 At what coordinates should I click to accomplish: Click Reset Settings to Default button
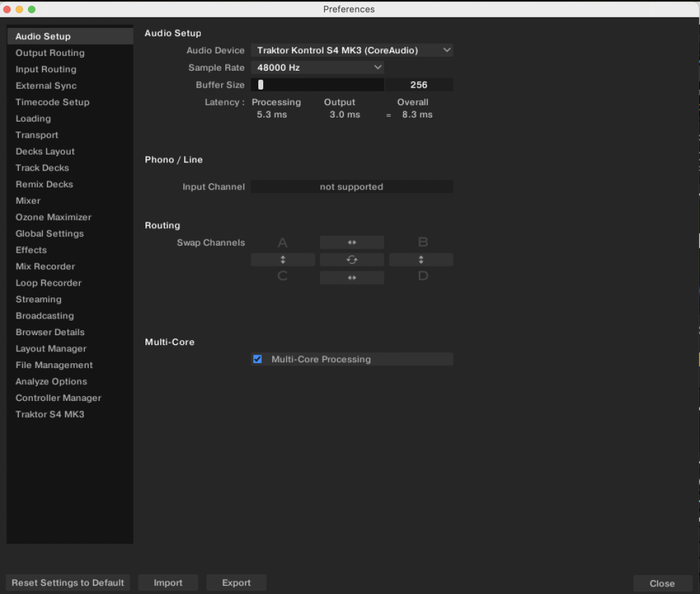pos(68,583)
